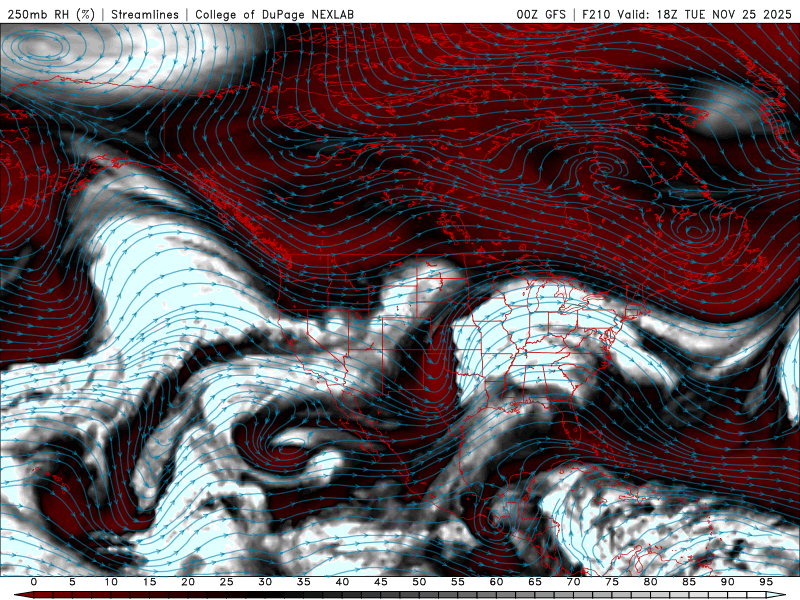
Task: Click the "00Z GFS" model run label
Action: (x=541, y=14)
